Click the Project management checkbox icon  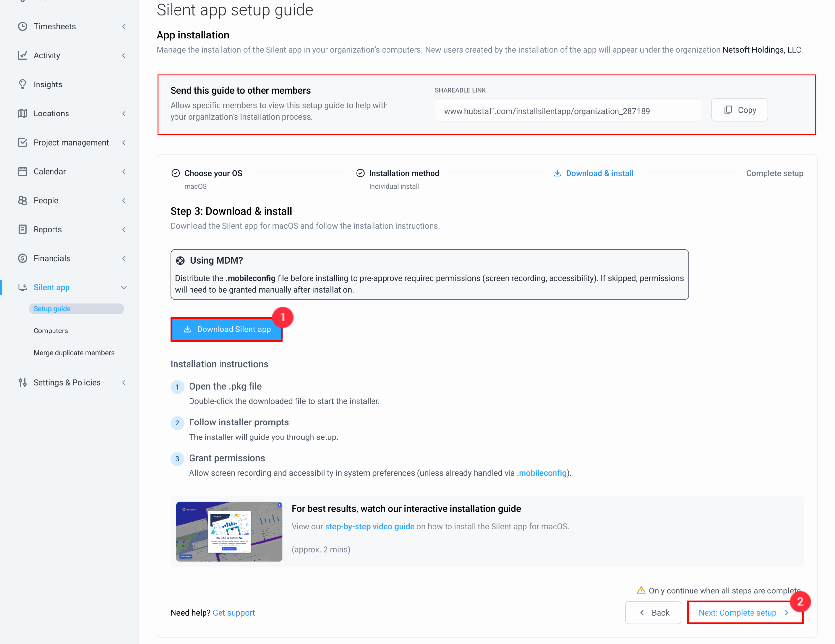(23, 142)
